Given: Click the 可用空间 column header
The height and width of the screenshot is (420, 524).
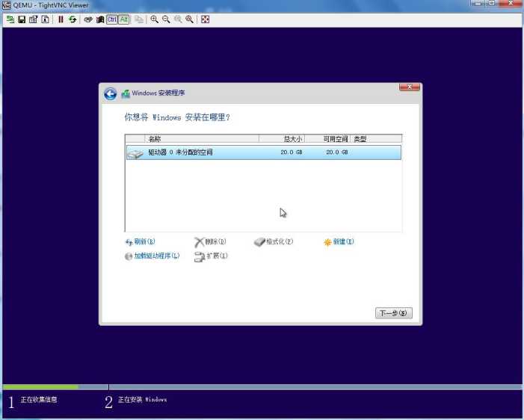Looking at the screenshot, I should [327, 139].
